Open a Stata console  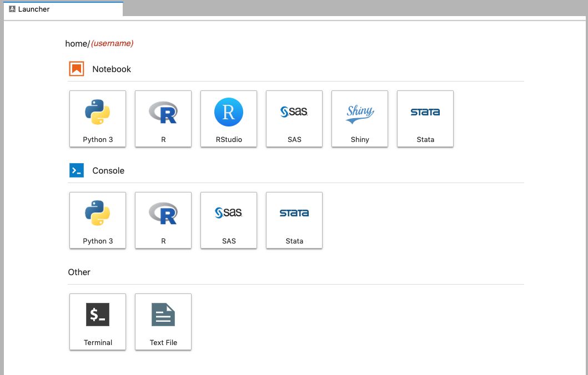tap(294, 220)
